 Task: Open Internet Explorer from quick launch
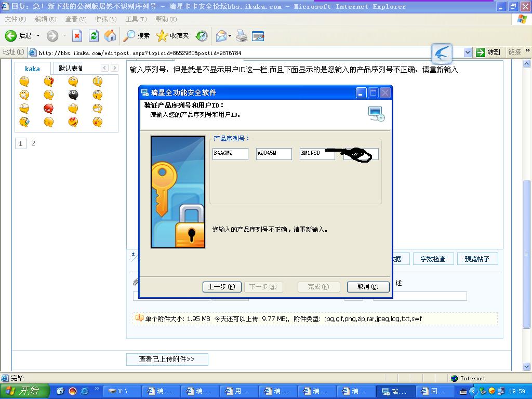pos(84,391)
